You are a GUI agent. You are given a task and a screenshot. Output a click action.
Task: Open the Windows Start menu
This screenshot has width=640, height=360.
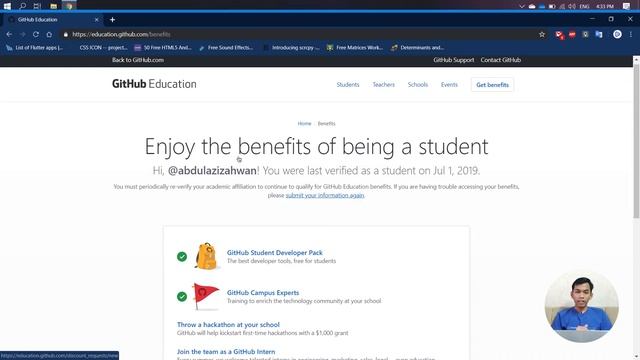(7, 6)
